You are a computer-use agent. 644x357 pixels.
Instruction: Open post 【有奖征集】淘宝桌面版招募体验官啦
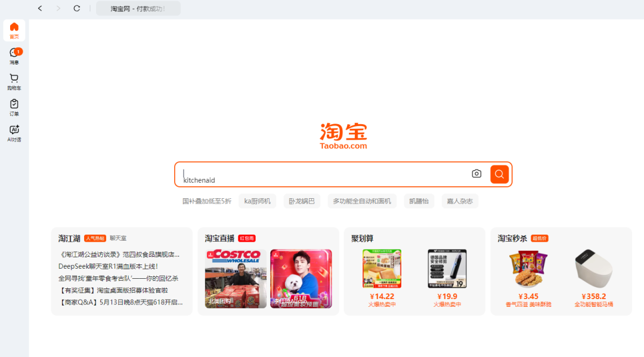coord(113,290)
